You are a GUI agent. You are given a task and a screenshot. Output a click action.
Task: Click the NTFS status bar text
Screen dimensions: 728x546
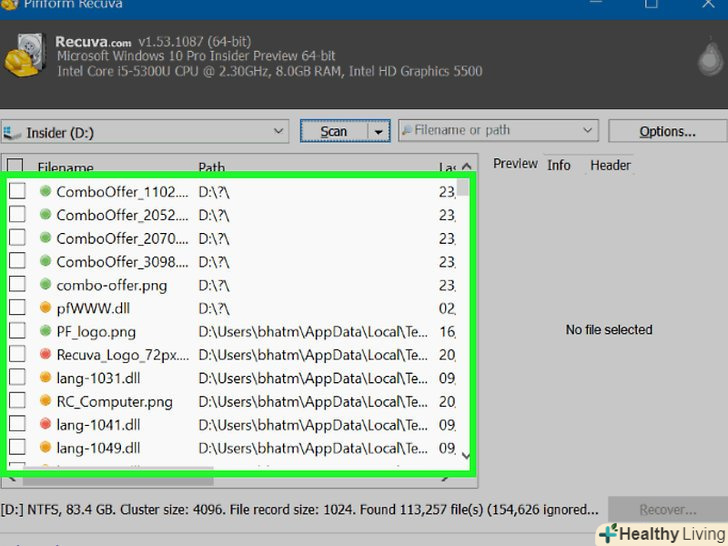pos(299,510)
